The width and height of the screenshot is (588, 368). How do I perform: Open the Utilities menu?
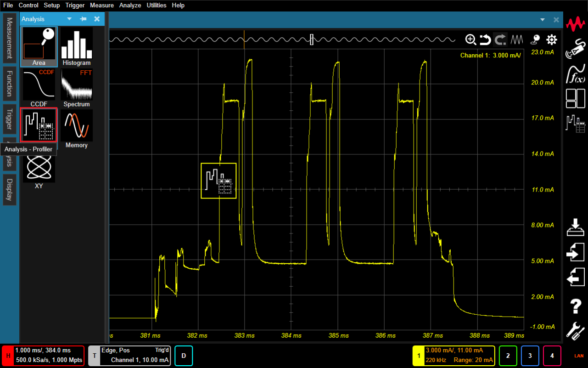coord(157,6)
